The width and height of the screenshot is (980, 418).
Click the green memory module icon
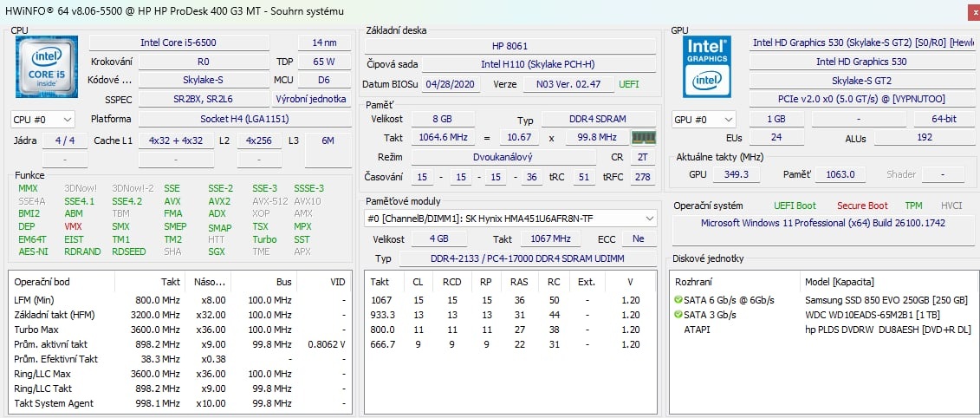pyautogui.click(x=643, y=138)
